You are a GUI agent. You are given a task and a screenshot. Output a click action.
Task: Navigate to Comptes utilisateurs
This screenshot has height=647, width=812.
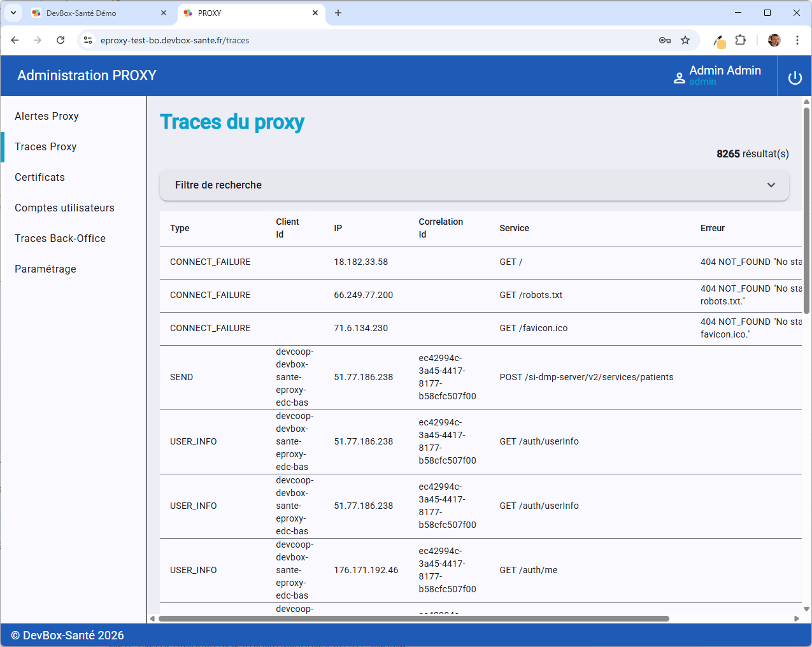(64, 208)
